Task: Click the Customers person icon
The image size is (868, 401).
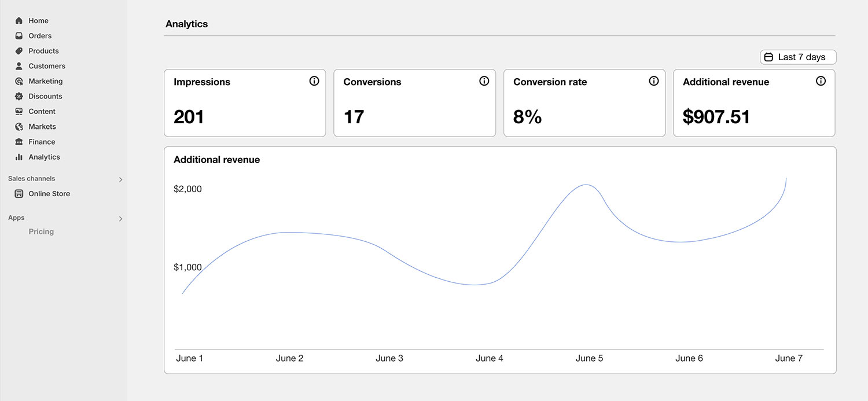Action: tap(19, 66)
